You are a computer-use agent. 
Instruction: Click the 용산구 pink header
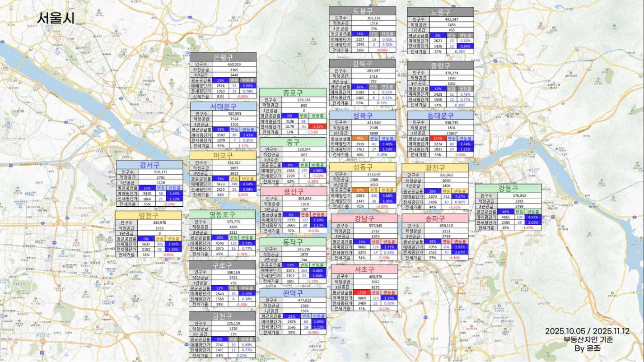point(293,191)
